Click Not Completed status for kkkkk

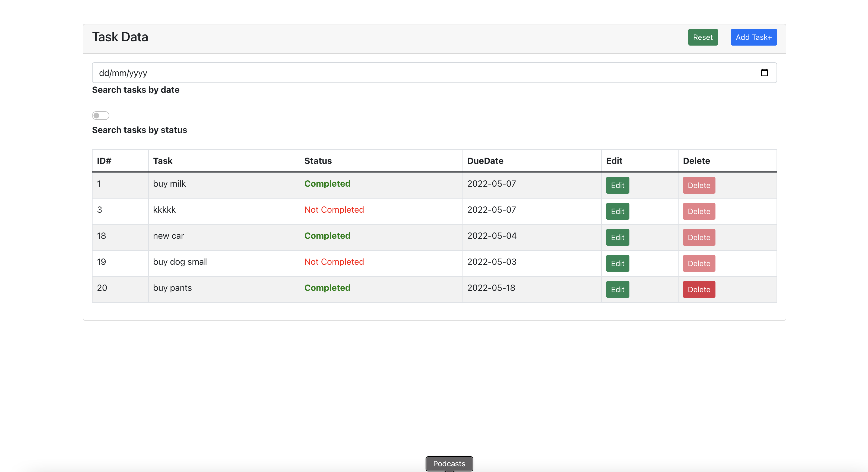334,210
